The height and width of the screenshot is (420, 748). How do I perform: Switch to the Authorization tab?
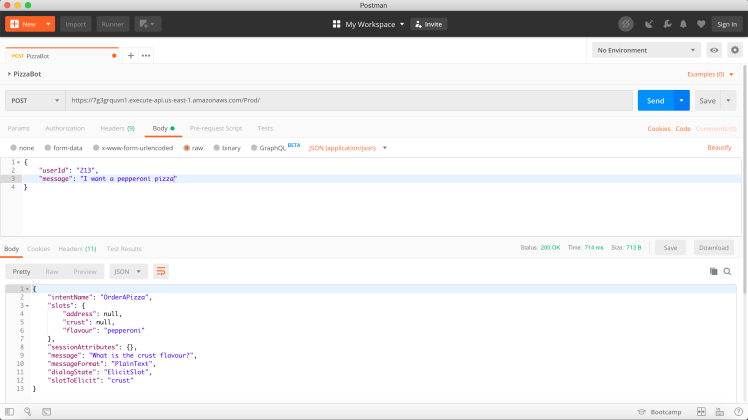tap(65, 128)
